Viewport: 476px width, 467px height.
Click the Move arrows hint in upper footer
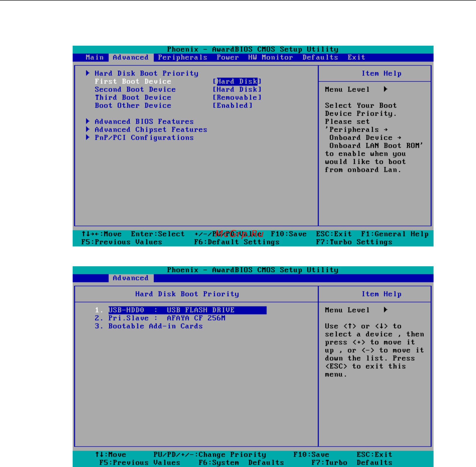(101, 234)
